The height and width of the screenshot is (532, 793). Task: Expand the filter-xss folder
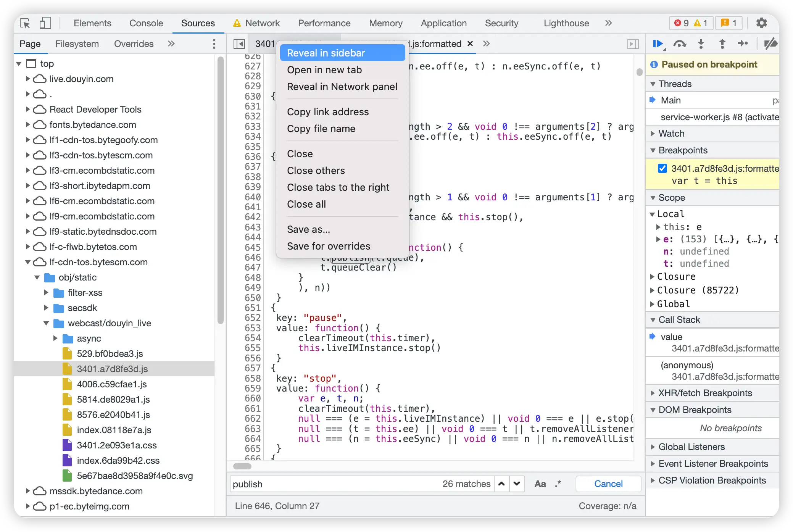(46, 293)
